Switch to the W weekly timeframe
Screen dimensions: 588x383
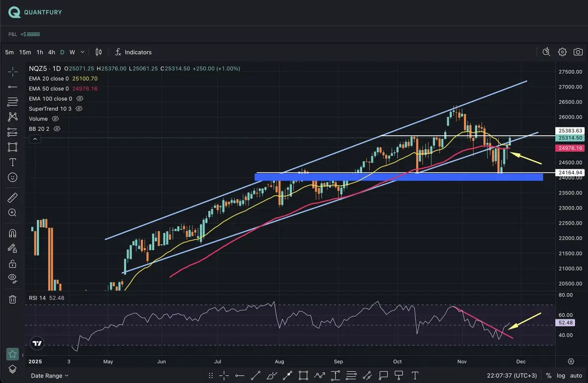(x=72, y=52)
